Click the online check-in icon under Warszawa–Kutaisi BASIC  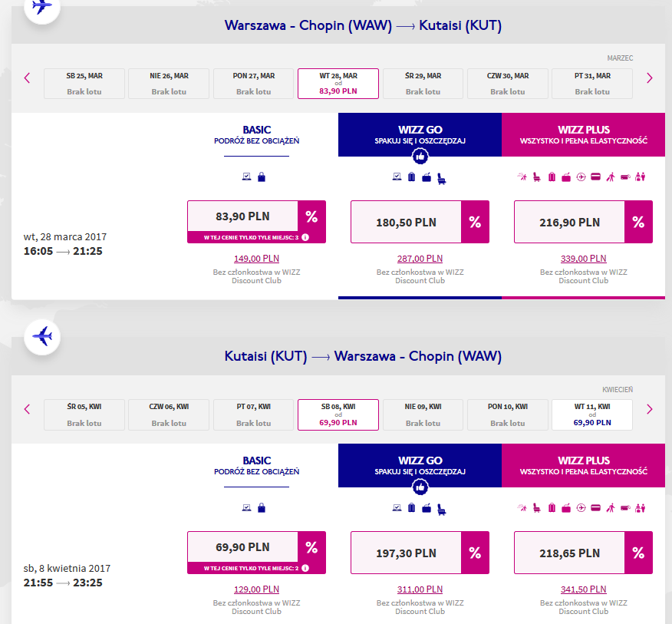click(246, 177)
